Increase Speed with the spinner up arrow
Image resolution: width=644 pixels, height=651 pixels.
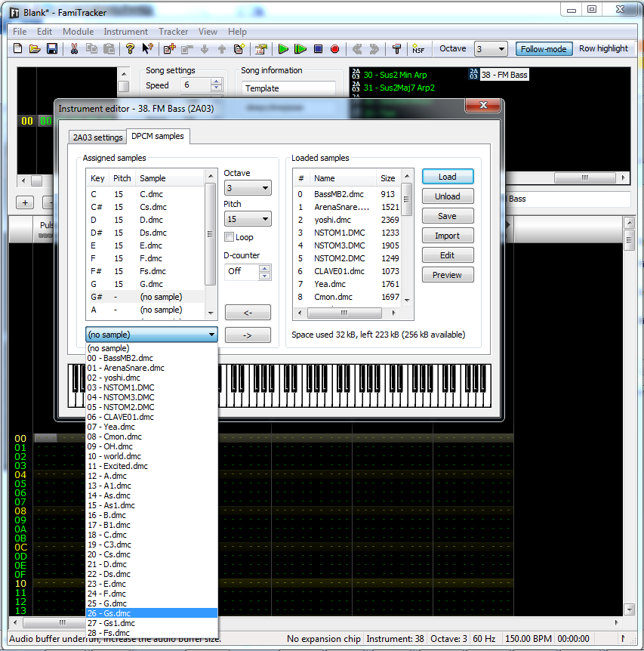[216, 82]
